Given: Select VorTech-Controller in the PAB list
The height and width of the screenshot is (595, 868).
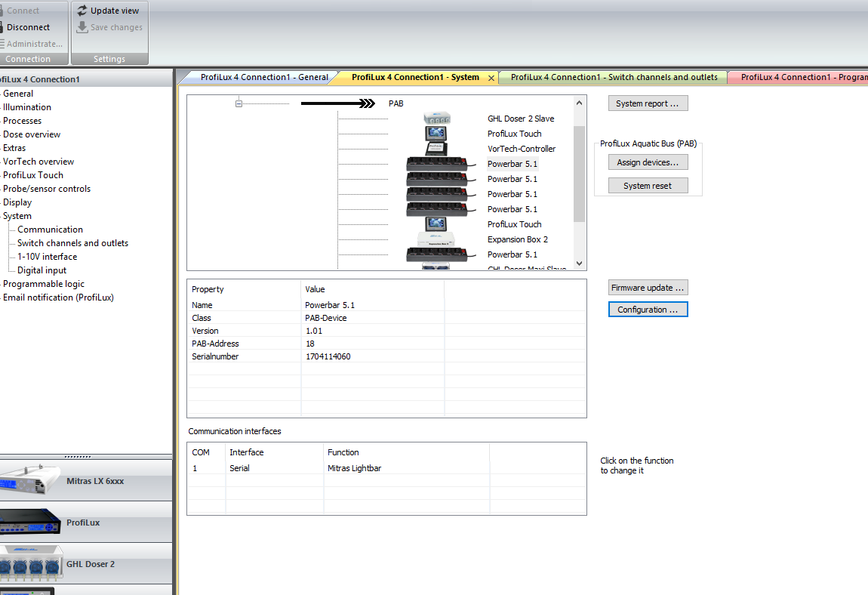Looking at the screenshot, I should [x=522, y=149].
